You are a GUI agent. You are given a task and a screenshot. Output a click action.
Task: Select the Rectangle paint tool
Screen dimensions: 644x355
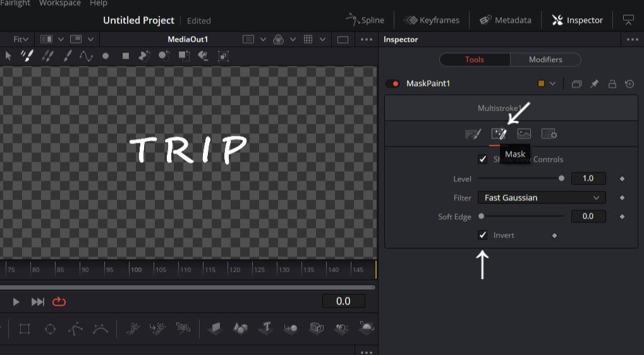pyautogui.click(x=126, y=56)
